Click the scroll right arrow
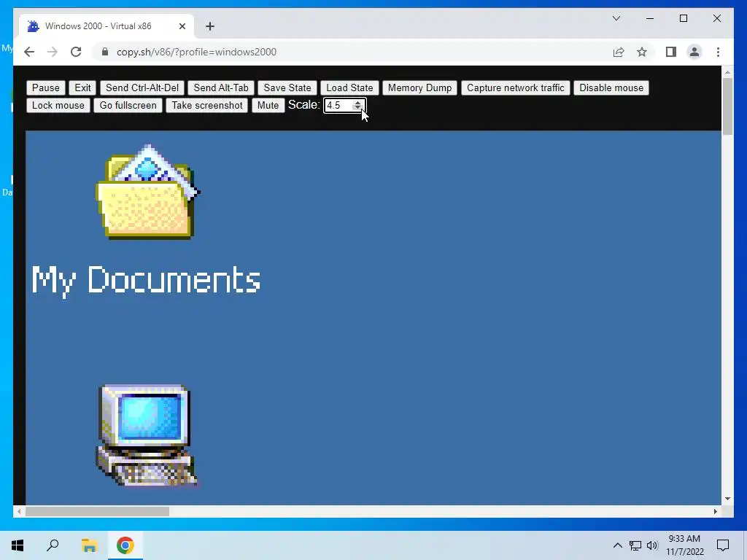 coord(715,511)
